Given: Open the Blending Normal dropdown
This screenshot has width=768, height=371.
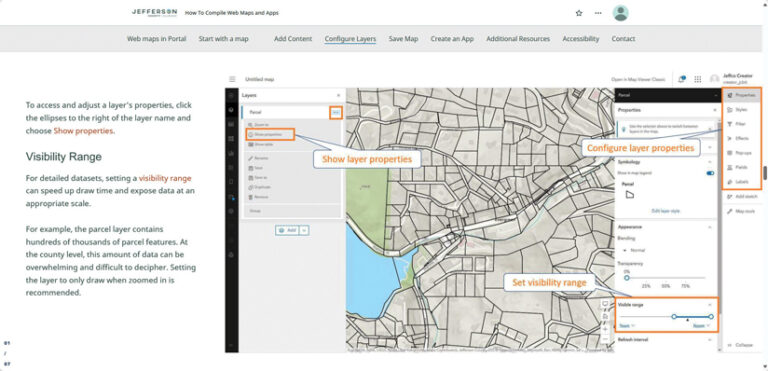Looking at the screenshot, I should (634, 250).
